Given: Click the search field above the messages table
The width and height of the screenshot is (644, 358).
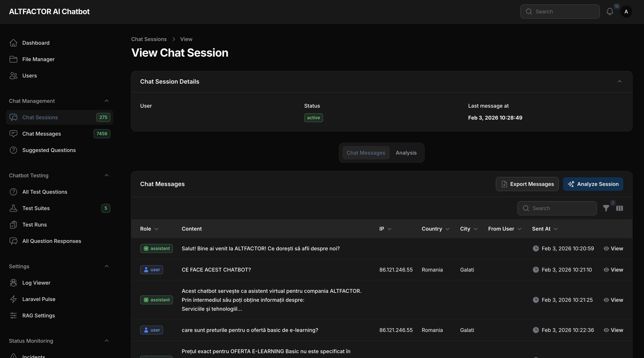Looking at the screenshot, I should (x=557, y=208).
